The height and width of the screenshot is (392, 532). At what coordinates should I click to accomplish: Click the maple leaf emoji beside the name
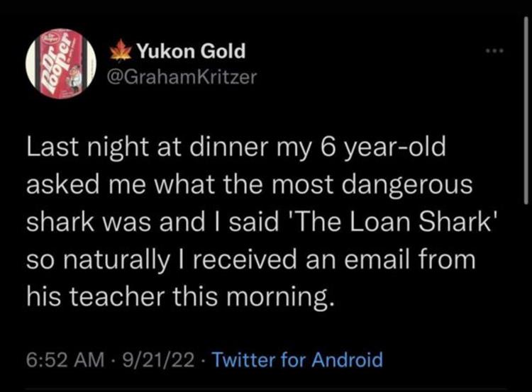[x=119, y=52]
